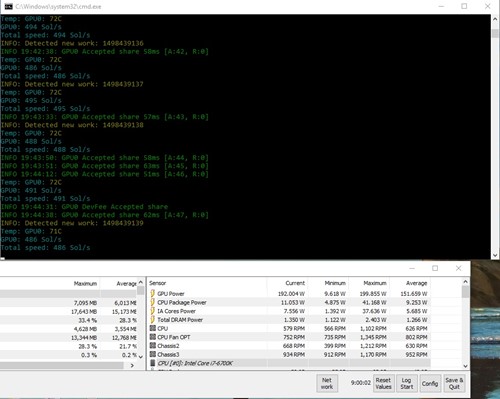Click the 9:00:02 elapsed time display
The height and width of the screenshot is (399, 500).
(x=360, y=383)
